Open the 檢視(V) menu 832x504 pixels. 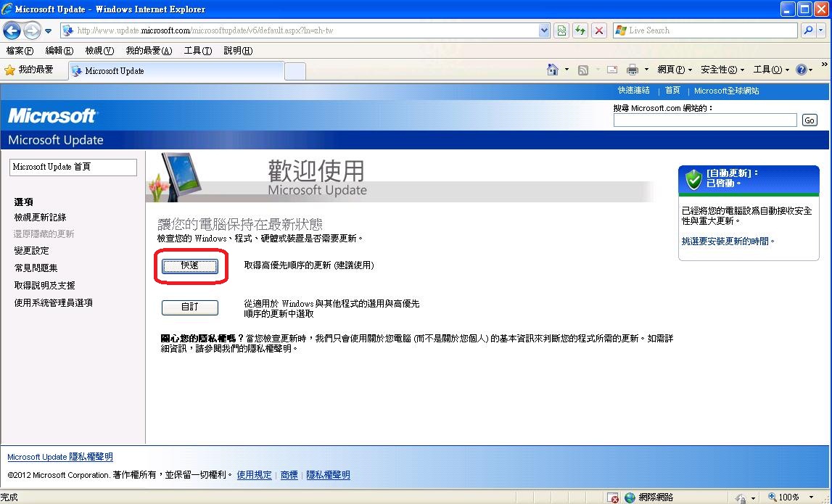[99, 51]
